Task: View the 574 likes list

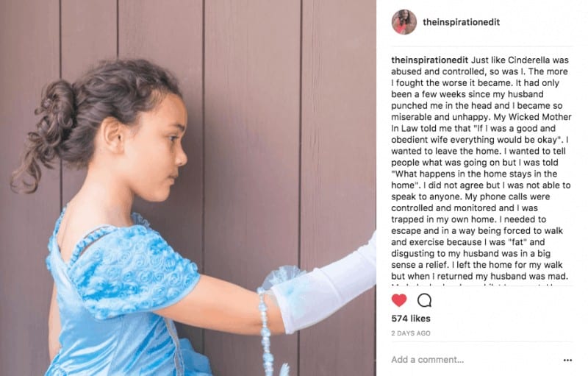Action: coord(411,319)
